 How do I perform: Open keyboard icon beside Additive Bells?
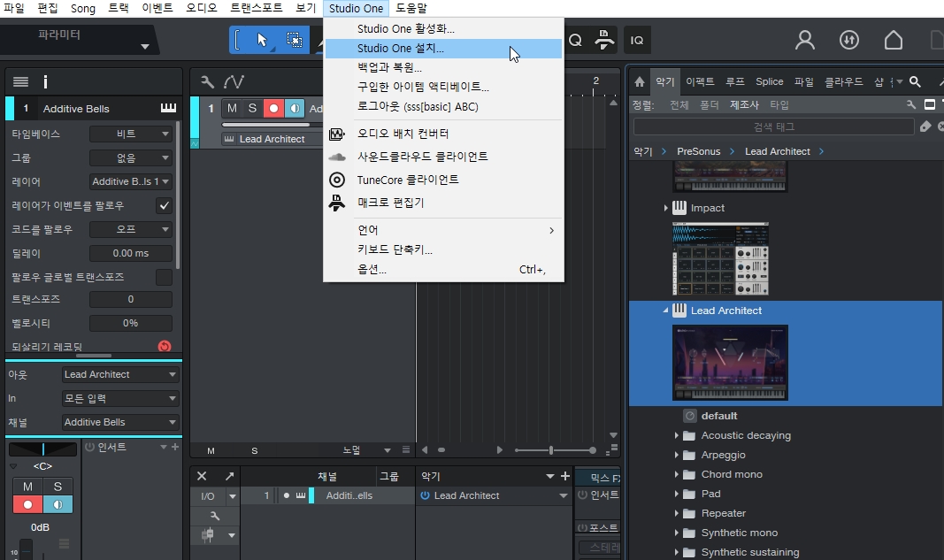(169, 109)
